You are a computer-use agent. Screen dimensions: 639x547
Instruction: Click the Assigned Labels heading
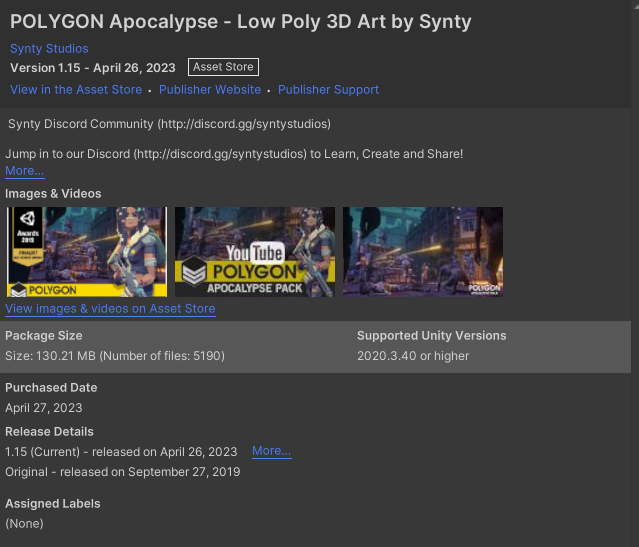pos(53,504)
